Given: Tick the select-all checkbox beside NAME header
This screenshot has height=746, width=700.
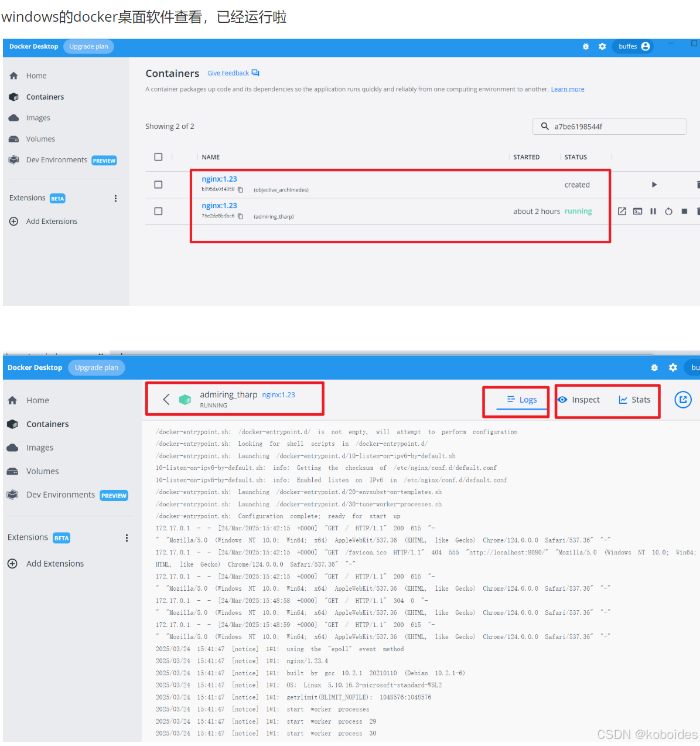Looking at the screenshot, I should (158, 157).
